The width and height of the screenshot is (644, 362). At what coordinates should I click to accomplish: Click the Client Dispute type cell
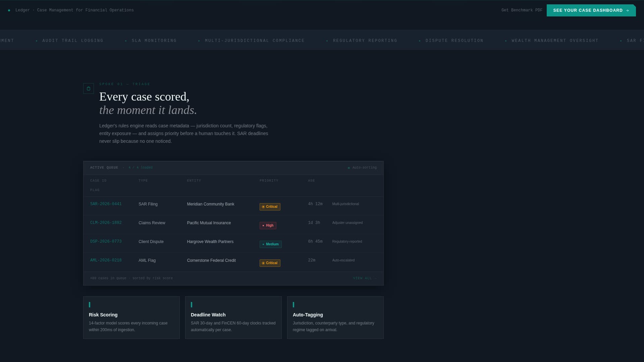(x=151, y=242)
